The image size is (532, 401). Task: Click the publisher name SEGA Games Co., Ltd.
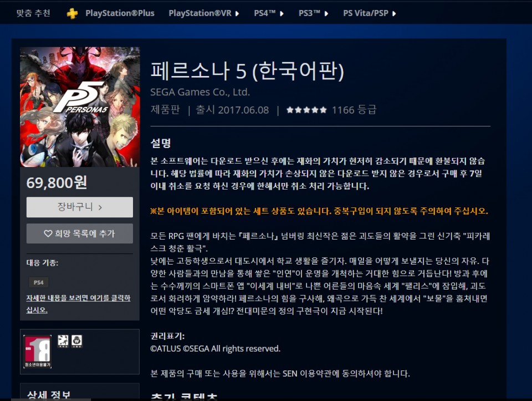point(200,92)
